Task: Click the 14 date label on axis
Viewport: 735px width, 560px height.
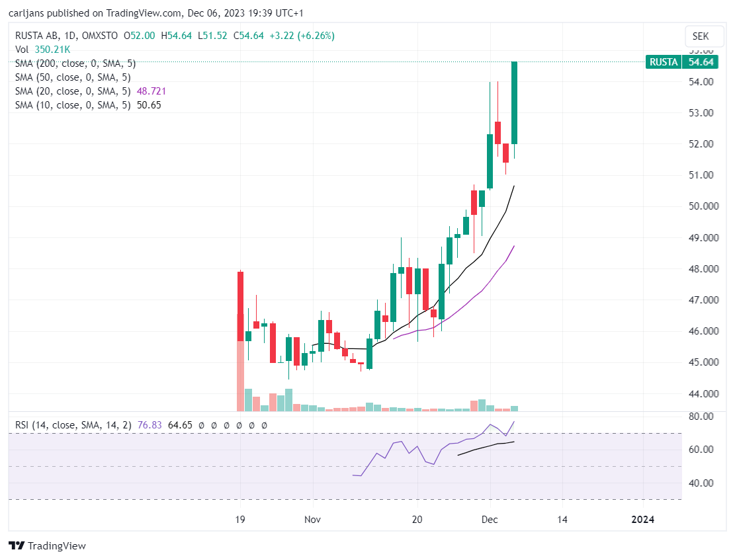Action: [562, 519]
